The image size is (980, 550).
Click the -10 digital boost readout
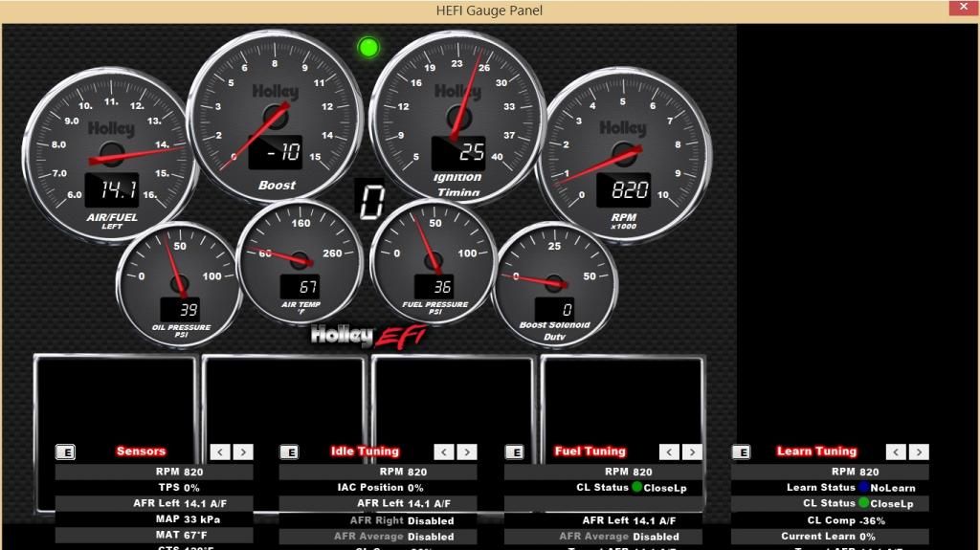coord(276,152)
